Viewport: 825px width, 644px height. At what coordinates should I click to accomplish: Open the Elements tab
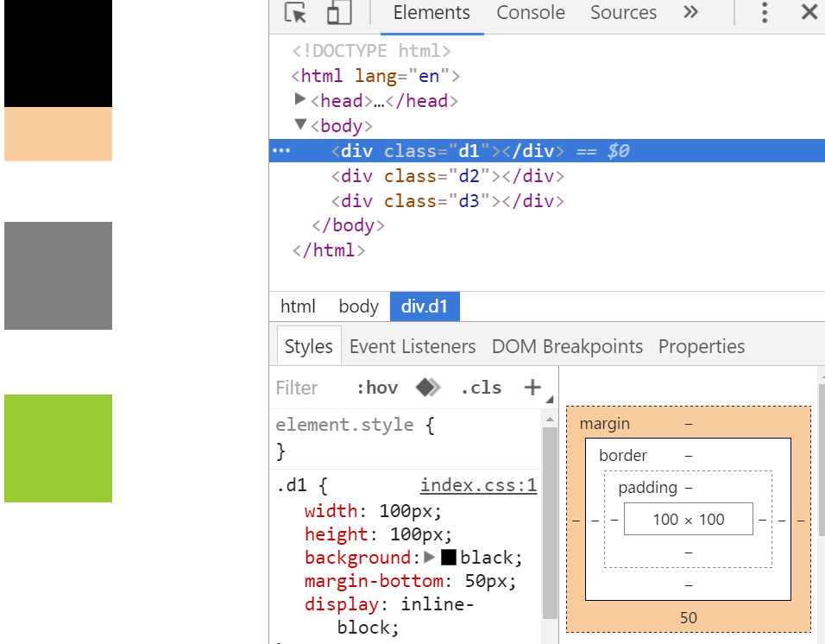pyautogui.click(x=431, y=12)
